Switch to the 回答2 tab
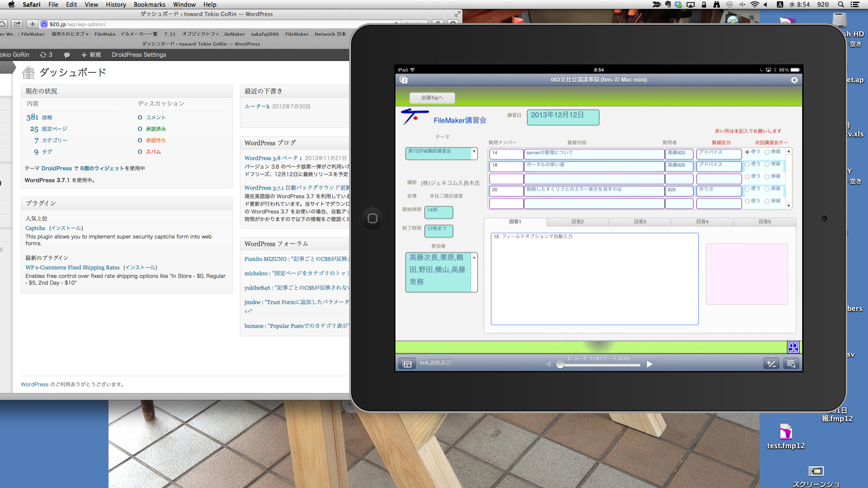The image size is (868, 488). (x=577, y=222)
